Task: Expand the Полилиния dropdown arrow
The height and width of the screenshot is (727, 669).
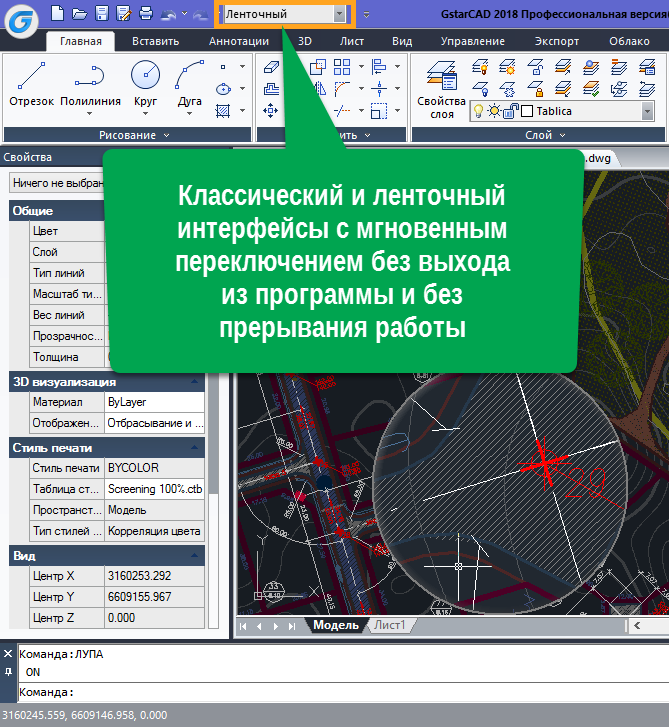Action: click(89, 113)
